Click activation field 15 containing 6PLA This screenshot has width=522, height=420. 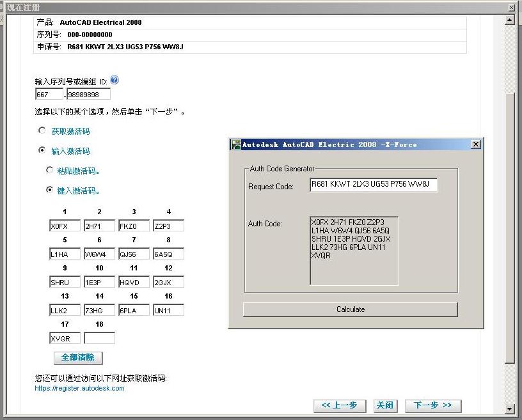[134, 310]
